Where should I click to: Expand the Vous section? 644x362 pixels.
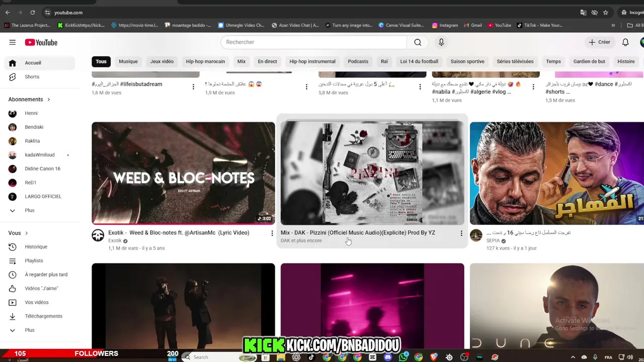18,233
